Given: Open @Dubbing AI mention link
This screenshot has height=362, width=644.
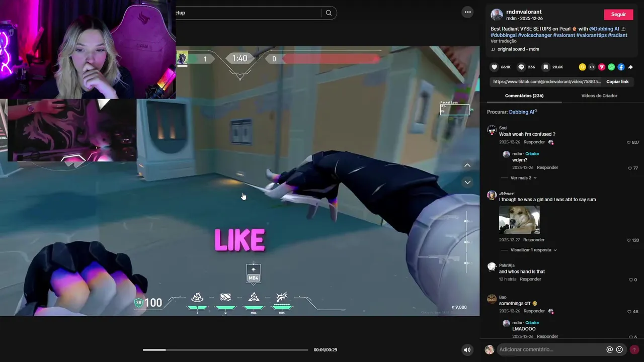Looking at the screenshot, I should pos(604,29).
